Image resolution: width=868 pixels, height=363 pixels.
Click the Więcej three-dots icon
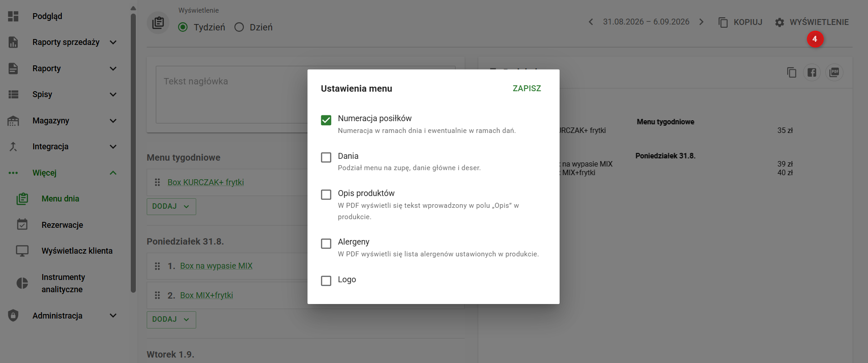[x=13, y=173]
